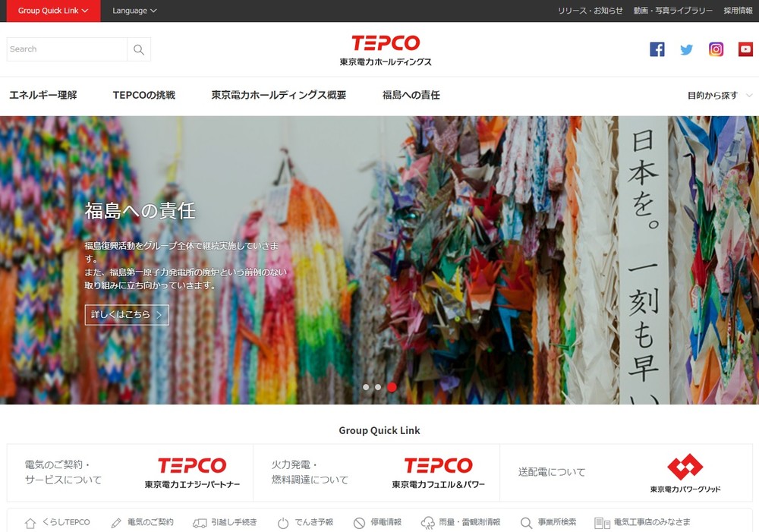Select the active red carousel dot

pos(392,387)
